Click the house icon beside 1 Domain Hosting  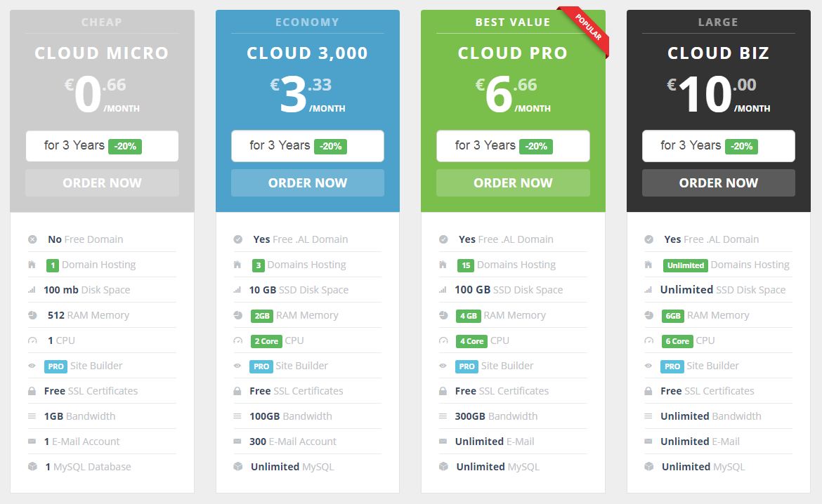click(32, 265)
